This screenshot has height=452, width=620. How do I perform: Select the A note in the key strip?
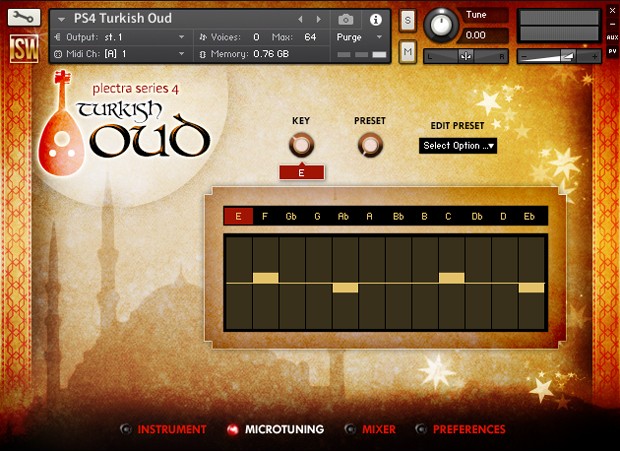[370, 216]
